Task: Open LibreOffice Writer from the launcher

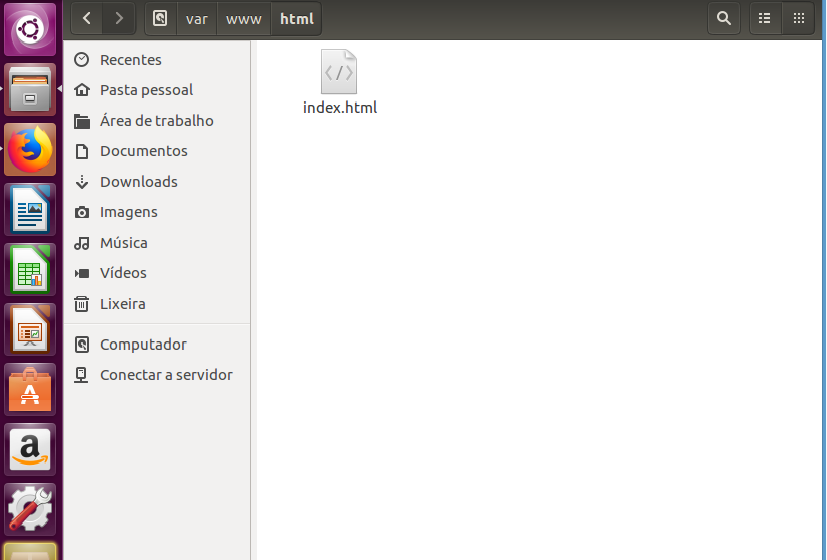Action: 30,210
